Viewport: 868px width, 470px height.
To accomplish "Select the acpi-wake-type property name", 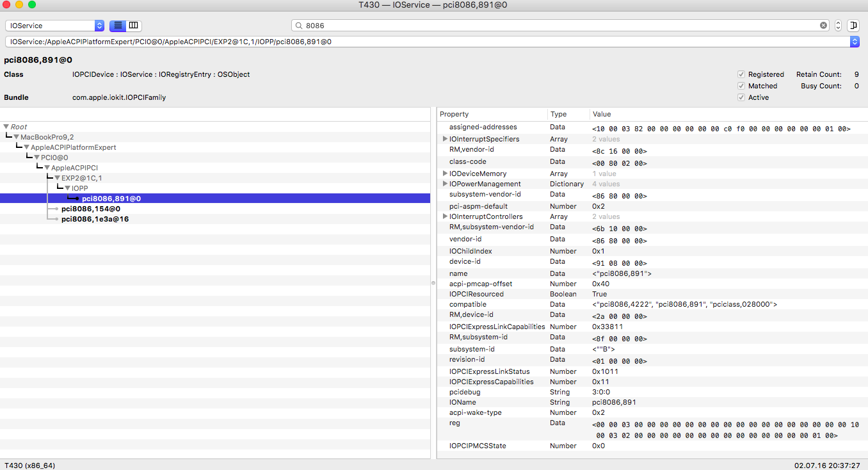I will [x=477, y=412].
